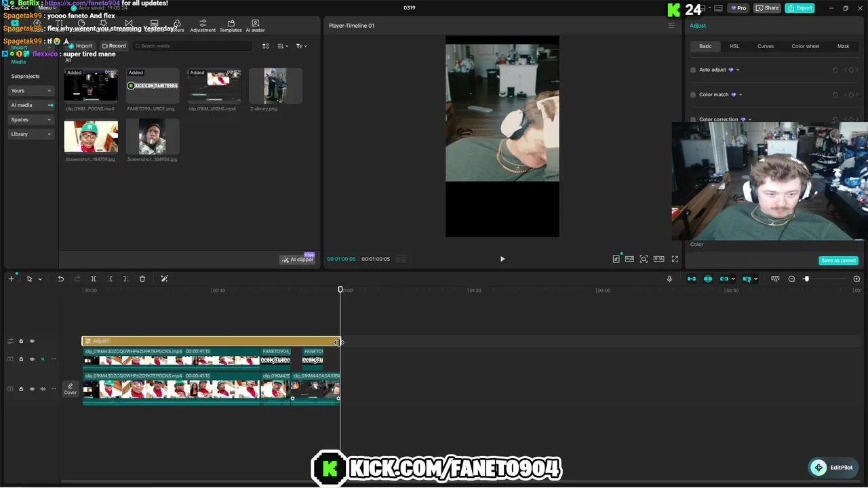868x488 pixels.
Task: Toggle auto snapping on timeline
Action: click(708, 279)
